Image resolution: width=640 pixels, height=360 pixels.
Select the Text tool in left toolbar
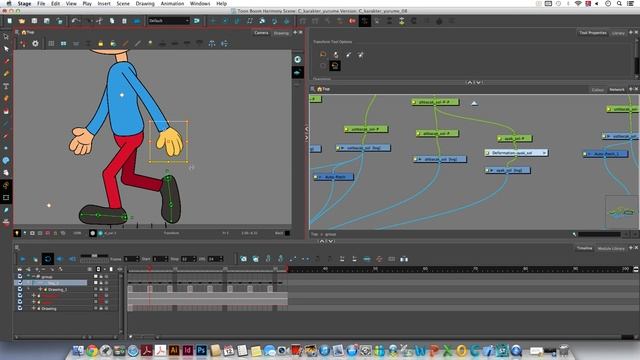pos(6,86)
